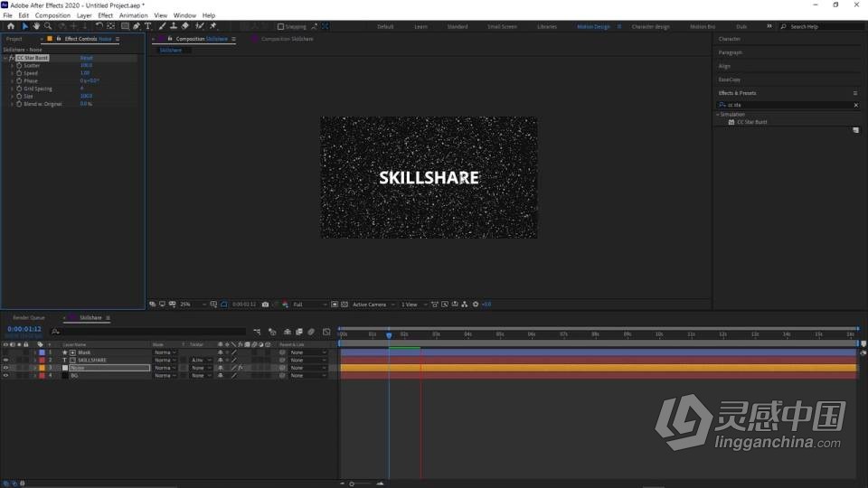
Task: Select the Eraser tool
Action: pyautogui.click(x=184, y=26)
